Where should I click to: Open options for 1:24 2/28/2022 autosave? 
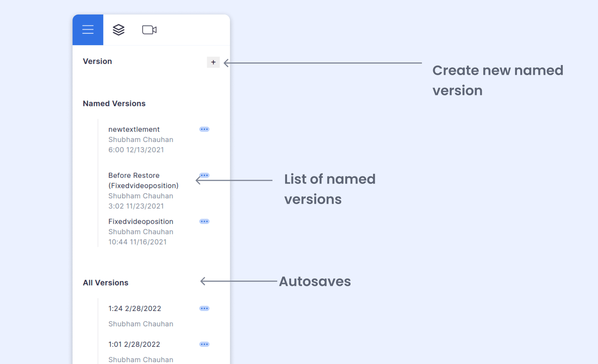click(204, 309)
